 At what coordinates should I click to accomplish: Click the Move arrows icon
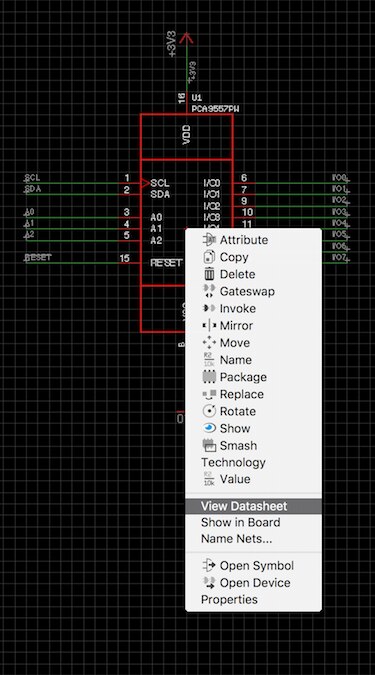tap(209, 343)
